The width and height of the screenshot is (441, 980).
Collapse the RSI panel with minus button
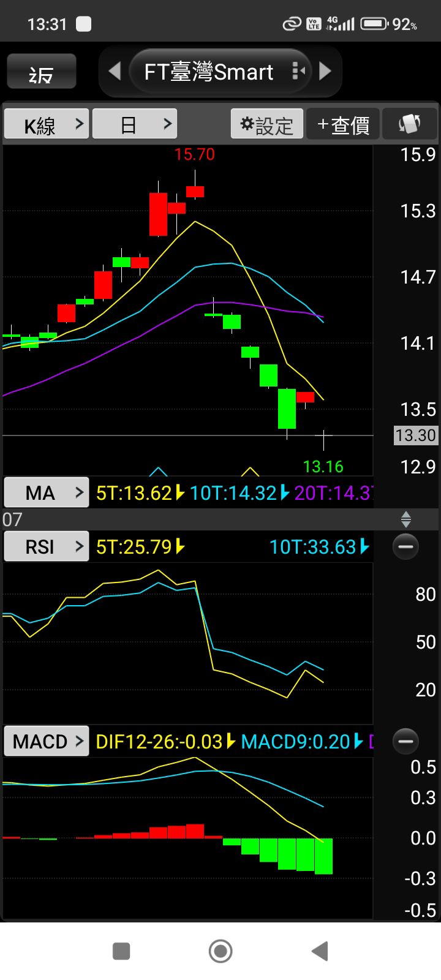405,546
